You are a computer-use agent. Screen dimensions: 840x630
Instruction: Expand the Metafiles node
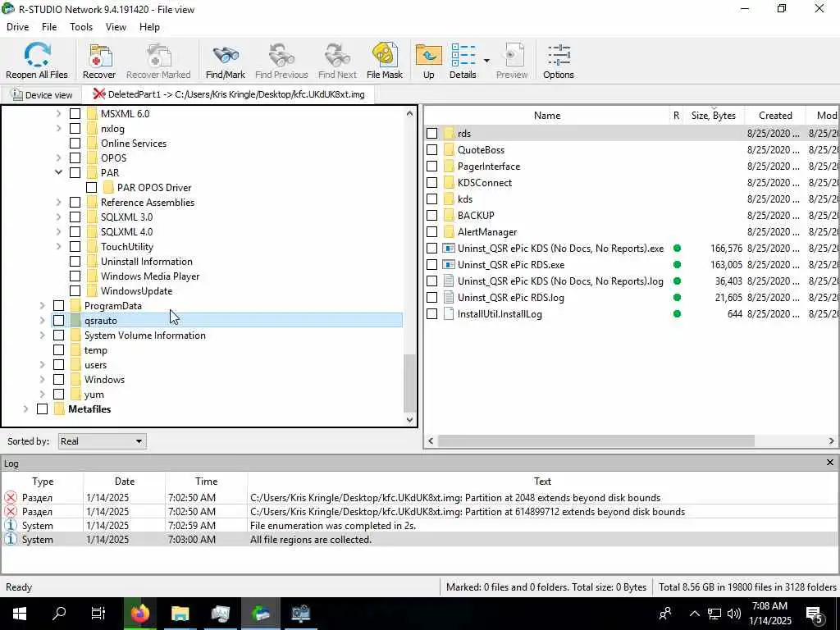click(x=25, y=409)
